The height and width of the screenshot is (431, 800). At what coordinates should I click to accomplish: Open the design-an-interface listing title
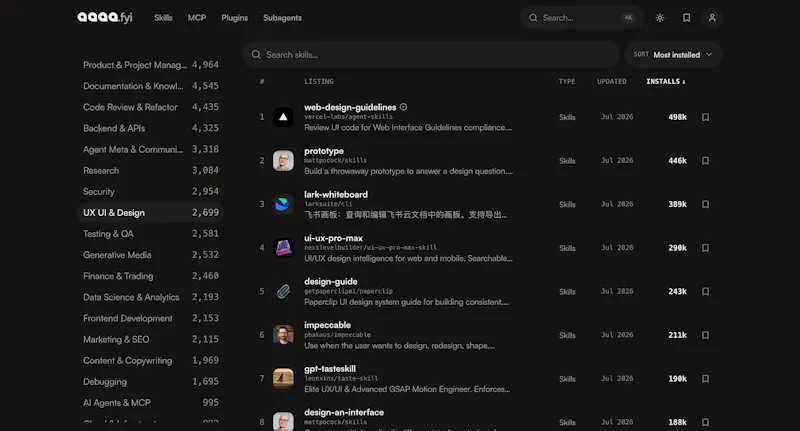(344, 412)
